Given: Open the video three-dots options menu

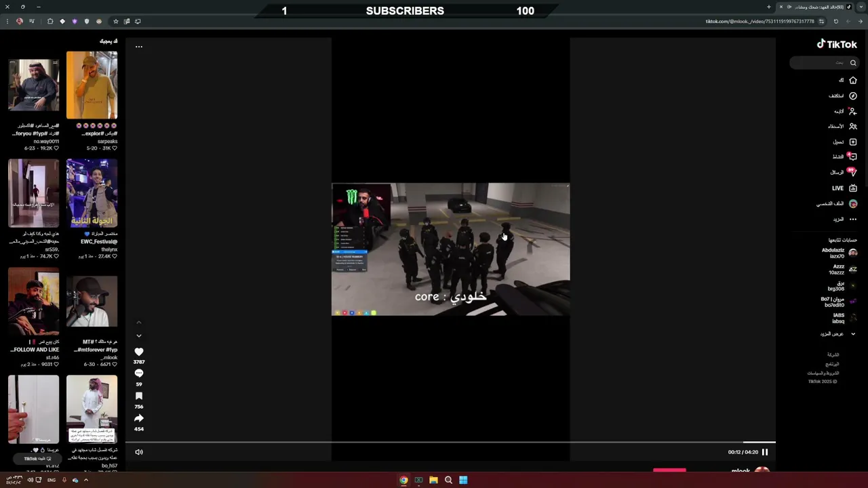Looking at the screenshot, I should pyautogui.click(x=139, y=47).
